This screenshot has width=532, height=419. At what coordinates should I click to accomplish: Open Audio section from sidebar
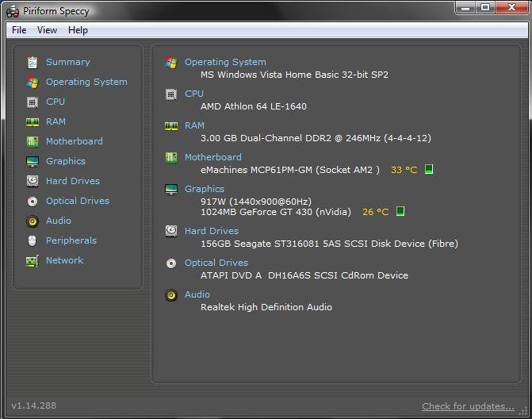[x=59, y=221]
